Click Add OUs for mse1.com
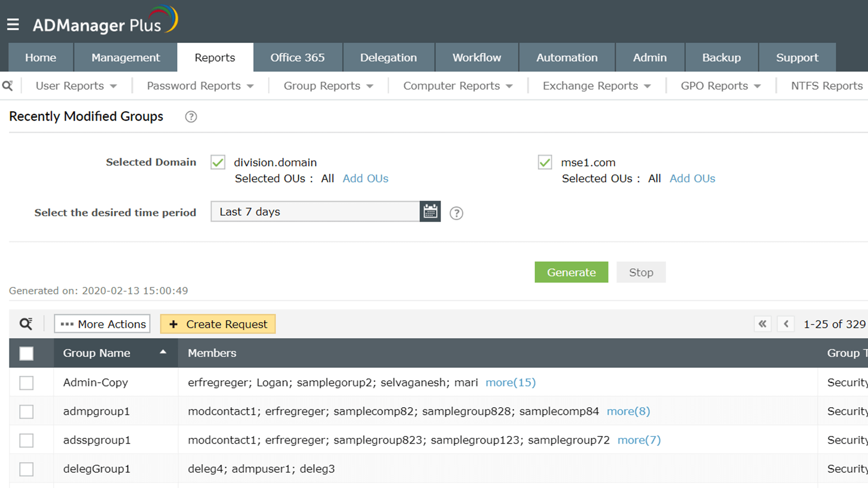 pos(692,178)
